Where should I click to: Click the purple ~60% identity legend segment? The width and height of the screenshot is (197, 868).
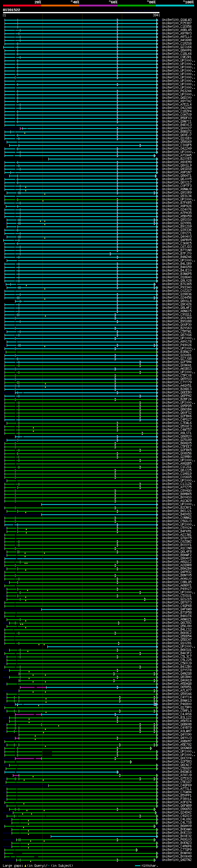(x=99, y=6)
